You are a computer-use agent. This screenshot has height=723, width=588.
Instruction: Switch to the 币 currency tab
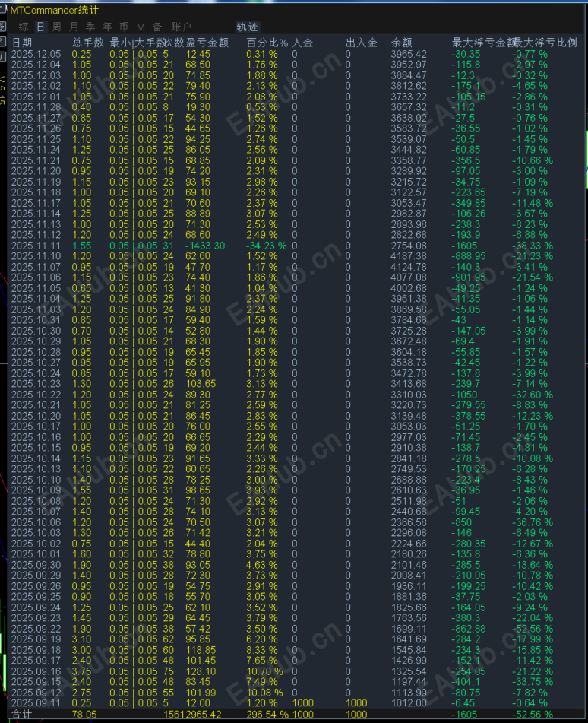(x=124, y=27)
